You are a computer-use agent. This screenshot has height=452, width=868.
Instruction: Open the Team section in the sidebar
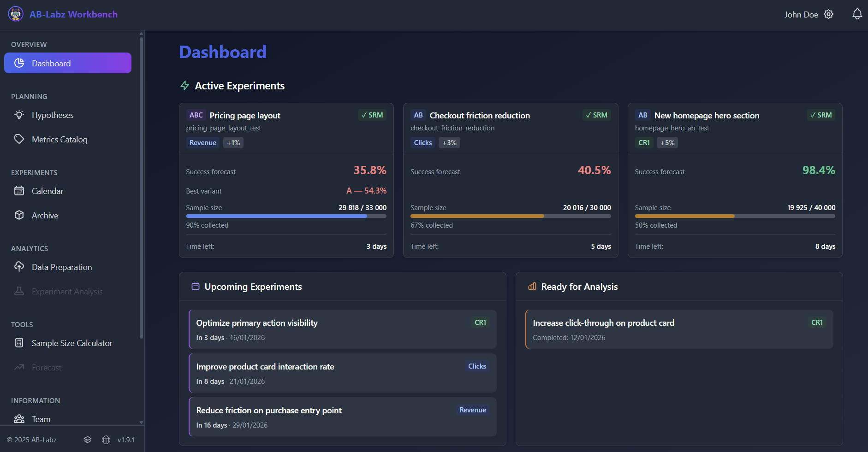[41, 419]
